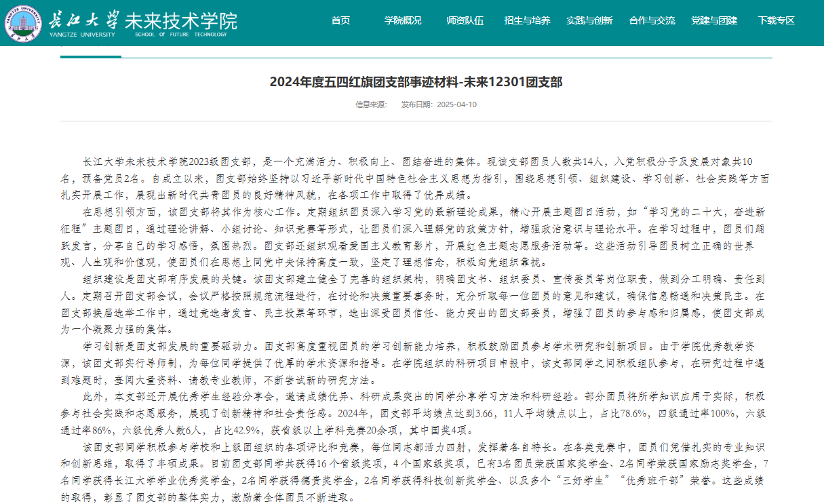
Task: Click the article title 2024年度五四红旗团支部事迹材料
Action: click(416, 82)
